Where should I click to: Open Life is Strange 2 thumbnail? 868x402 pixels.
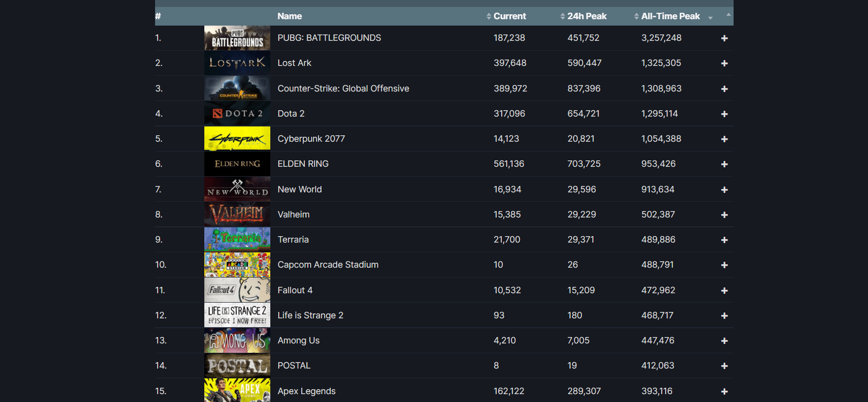click(x=237, y=315)
